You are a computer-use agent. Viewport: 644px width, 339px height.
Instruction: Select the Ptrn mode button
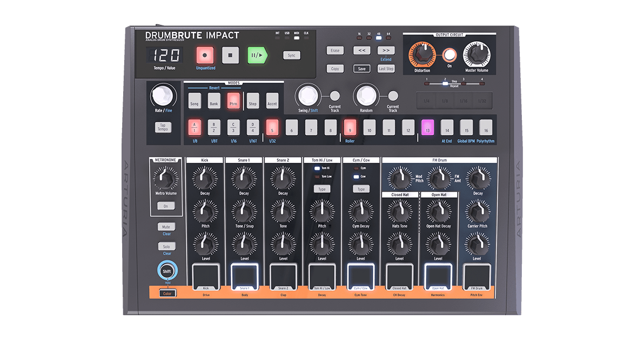tap(233, 101)
